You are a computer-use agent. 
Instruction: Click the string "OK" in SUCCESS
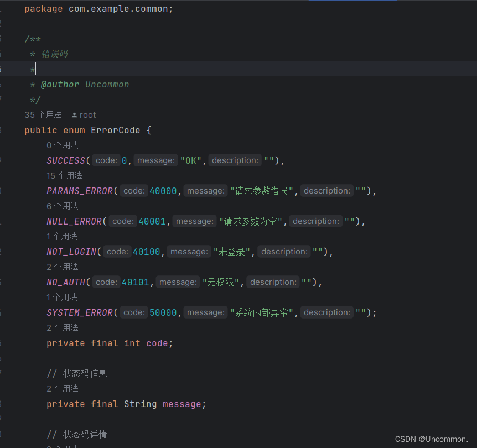click(x=191, y=160)
